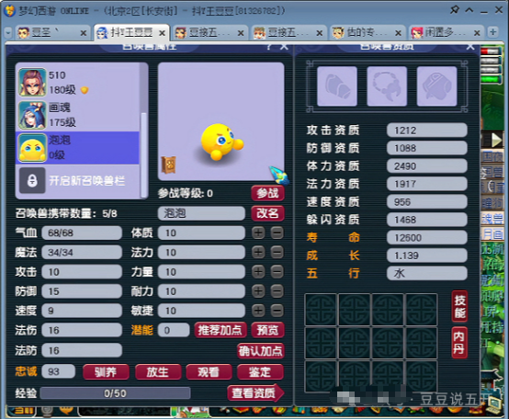Image resolution: width=509 pixels, height=420 pixels.
Task: Increase 力量 attribute point
Action: coord(258,272)
